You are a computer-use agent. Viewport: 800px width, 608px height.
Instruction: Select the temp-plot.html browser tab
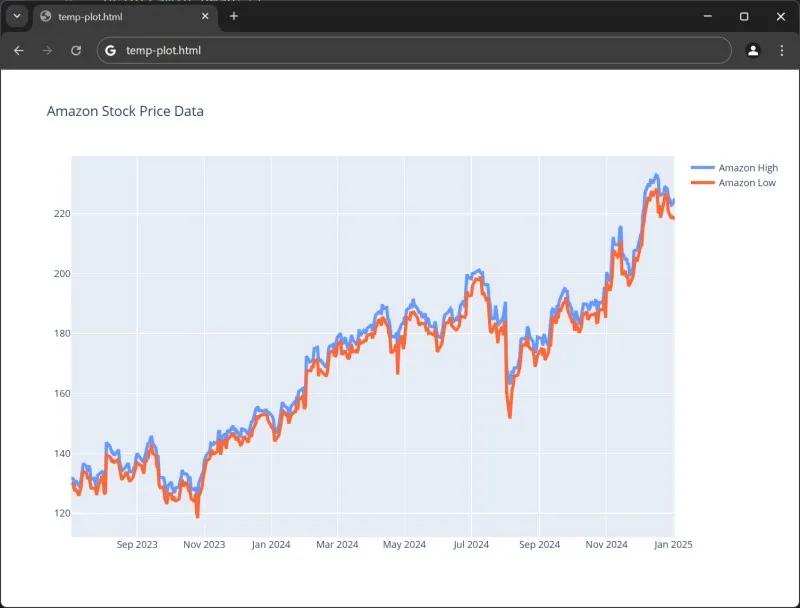(x=126, y=17)
